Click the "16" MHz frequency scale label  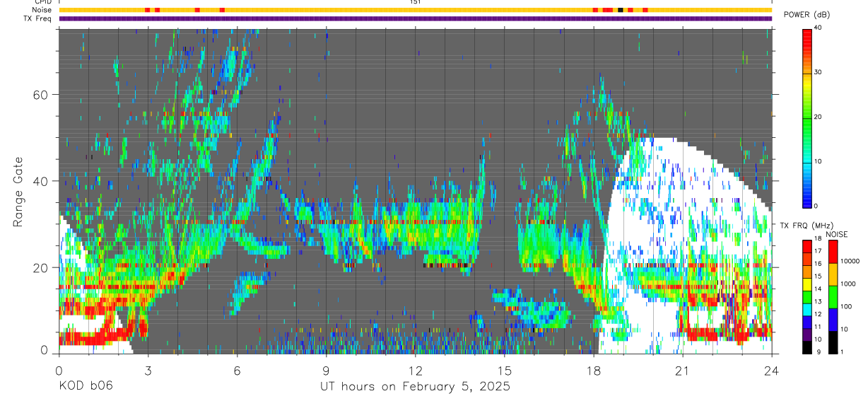[x=819, y=264]
